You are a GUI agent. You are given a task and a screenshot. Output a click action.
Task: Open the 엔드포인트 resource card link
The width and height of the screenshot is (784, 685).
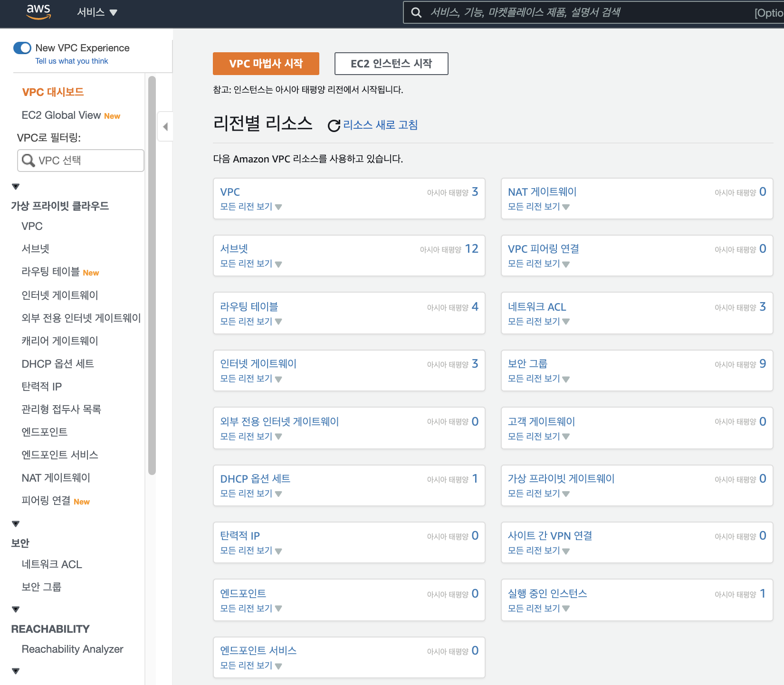(x=243, y=594)
